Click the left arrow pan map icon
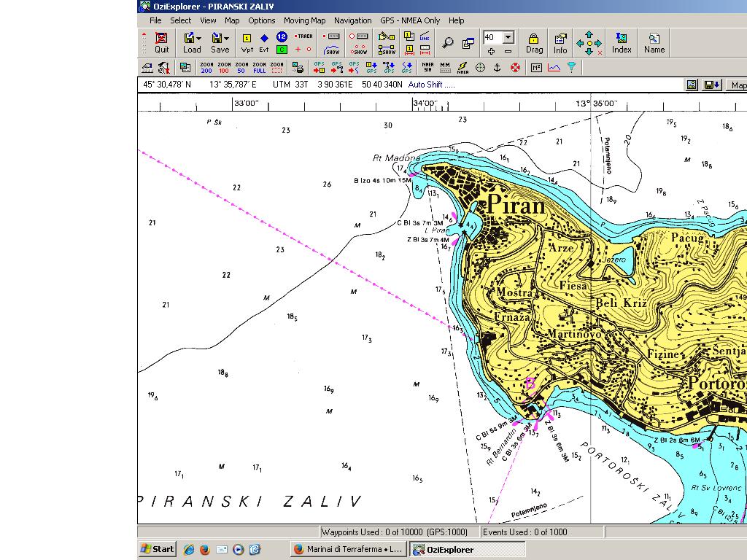 coord(580,43)
